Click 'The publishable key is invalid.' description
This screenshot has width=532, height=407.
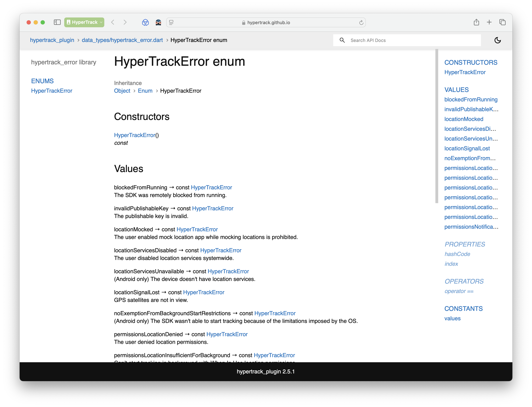pos(151,216)
